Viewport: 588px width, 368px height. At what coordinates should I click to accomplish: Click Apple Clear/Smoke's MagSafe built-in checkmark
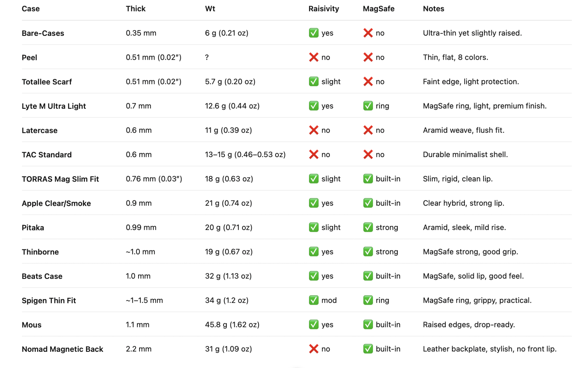(x=368, y=203)
